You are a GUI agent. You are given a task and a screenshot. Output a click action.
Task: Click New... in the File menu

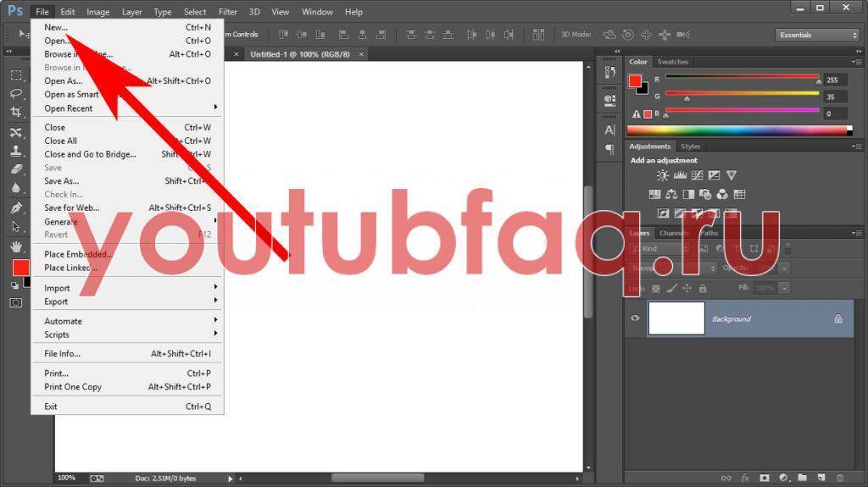pos(56,27)
